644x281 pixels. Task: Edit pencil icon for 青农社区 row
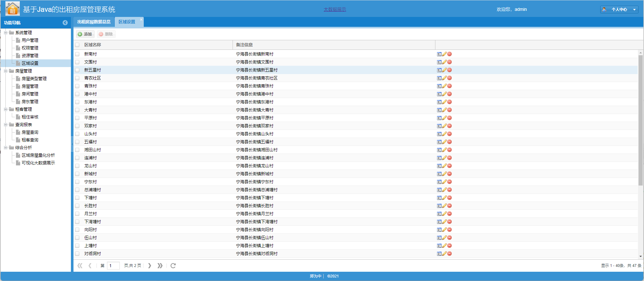coord(444,78)
